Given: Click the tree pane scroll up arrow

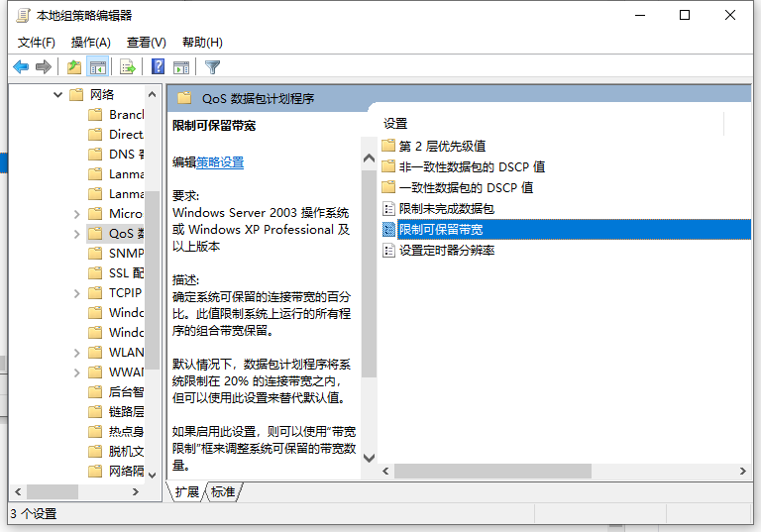Looking at the screenshot, I should click(x=152, y=94).
